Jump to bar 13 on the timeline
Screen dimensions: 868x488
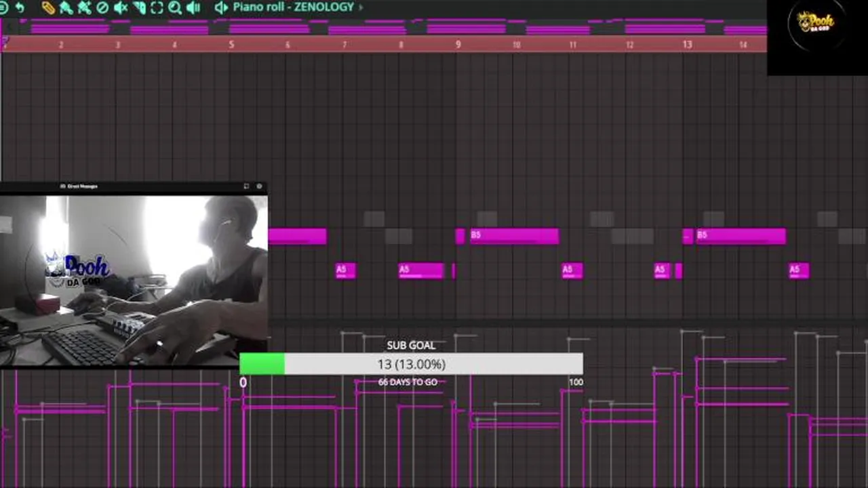(x=687, y=45)
